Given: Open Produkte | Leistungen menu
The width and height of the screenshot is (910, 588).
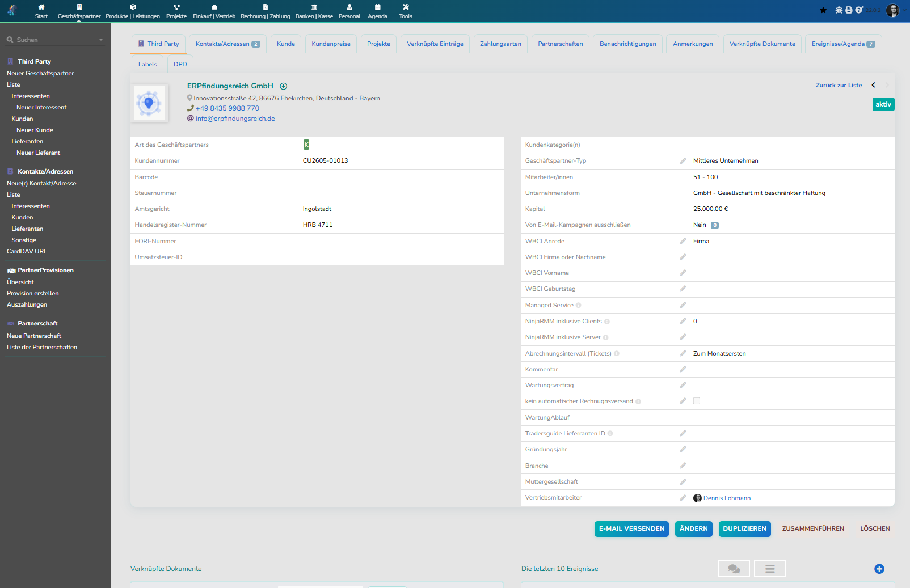Looking at the screenshot, I should pyautogui.click(x=133, y=11).
